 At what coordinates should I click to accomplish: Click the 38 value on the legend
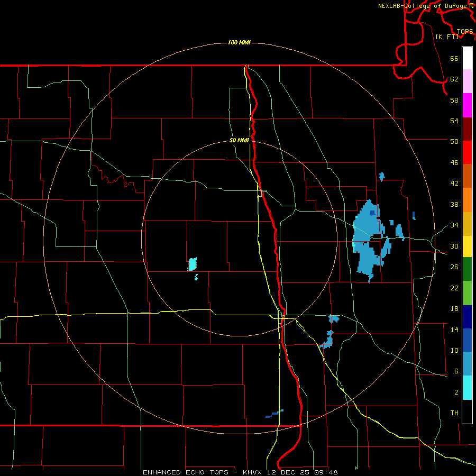pyautogui.click(x=454, y=204)
